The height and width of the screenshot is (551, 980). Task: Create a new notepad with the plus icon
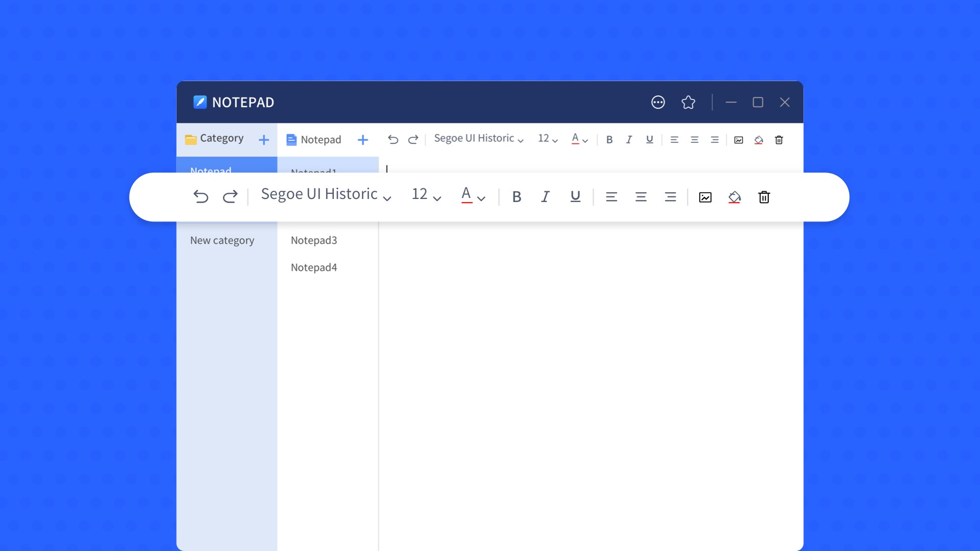pyautogui.click(x=362, y=140)
